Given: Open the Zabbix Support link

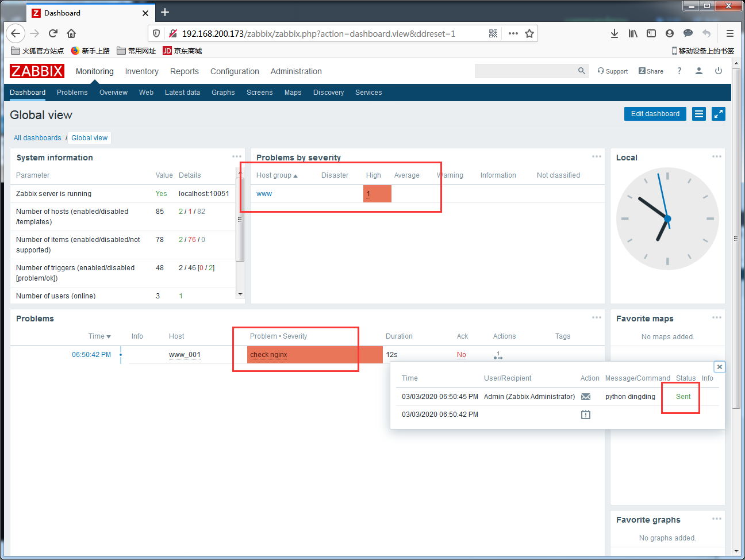Looking at the screenshot, I should 613,71.
